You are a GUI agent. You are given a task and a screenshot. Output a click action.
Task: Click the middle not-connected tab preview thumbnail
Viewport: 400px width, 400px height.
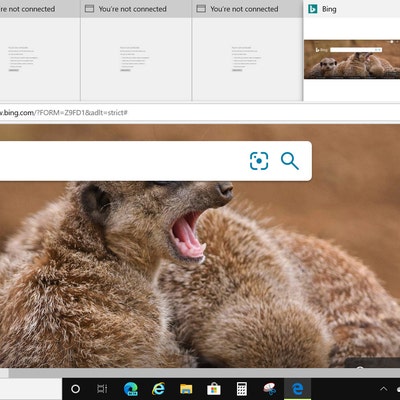pyautogui.click(x=136, y=59)
